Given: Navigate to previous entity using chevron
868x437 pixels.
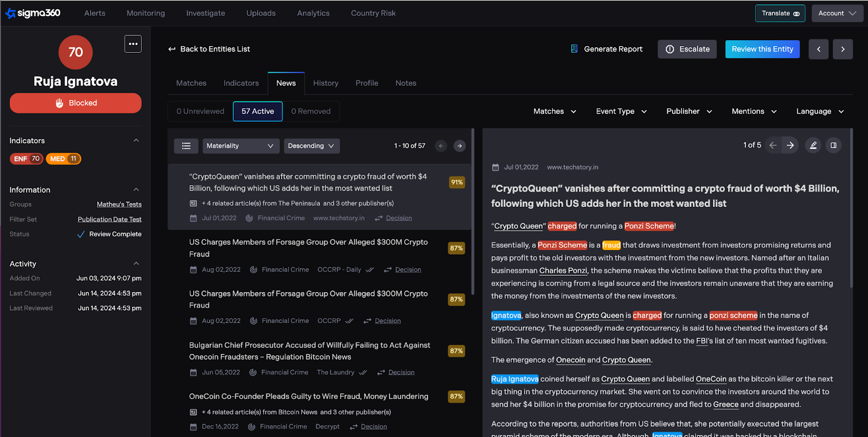Looking at the screenshot, I should (819, 49).
